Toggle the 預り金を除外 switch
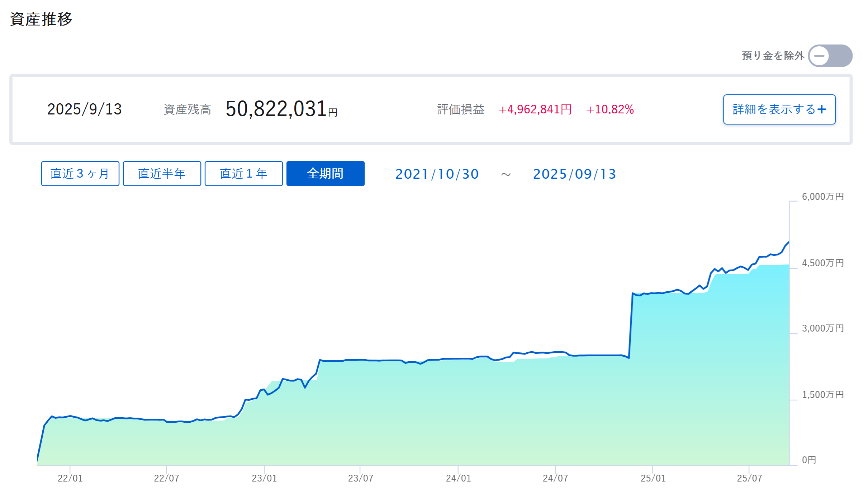 830,56
